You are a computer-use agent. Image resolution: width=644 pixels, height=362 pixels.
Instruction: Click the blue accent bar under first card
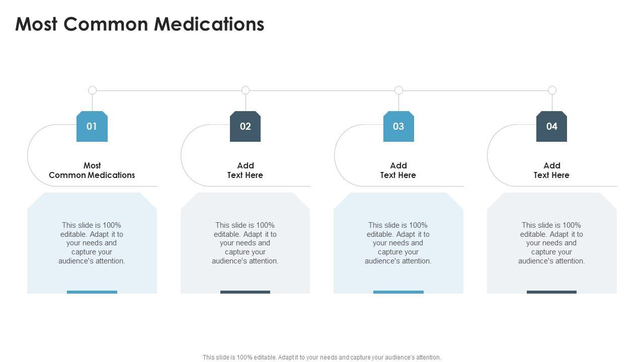92,292
